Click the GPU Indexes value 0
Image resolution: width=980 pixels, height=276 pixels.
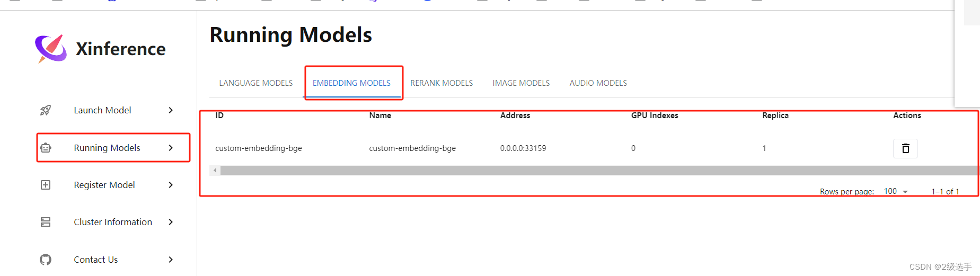tap(633, 148)
